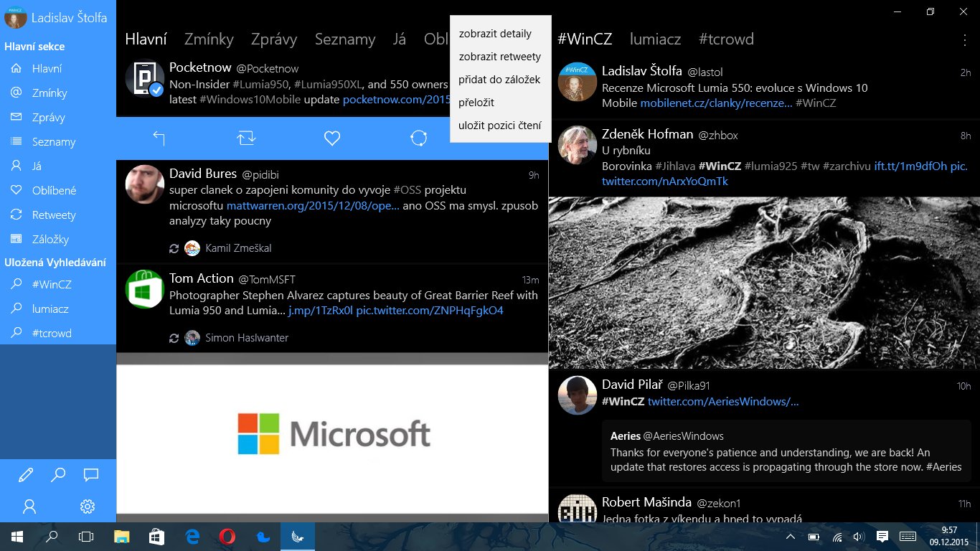Launch Opera from the taskbar
The width and height of the screenshot is (980, 551).
227,537
